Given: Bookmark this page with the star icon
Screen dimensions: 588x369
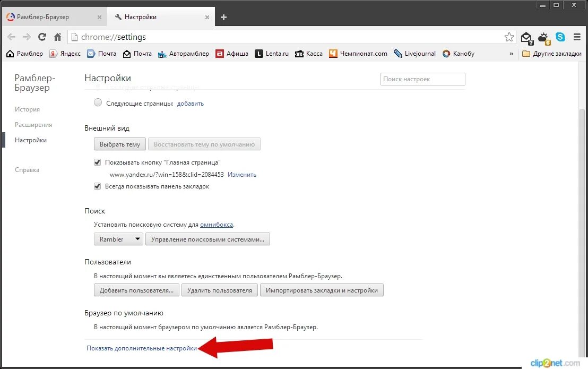Looking at the screenshot, I should point(509,37).
